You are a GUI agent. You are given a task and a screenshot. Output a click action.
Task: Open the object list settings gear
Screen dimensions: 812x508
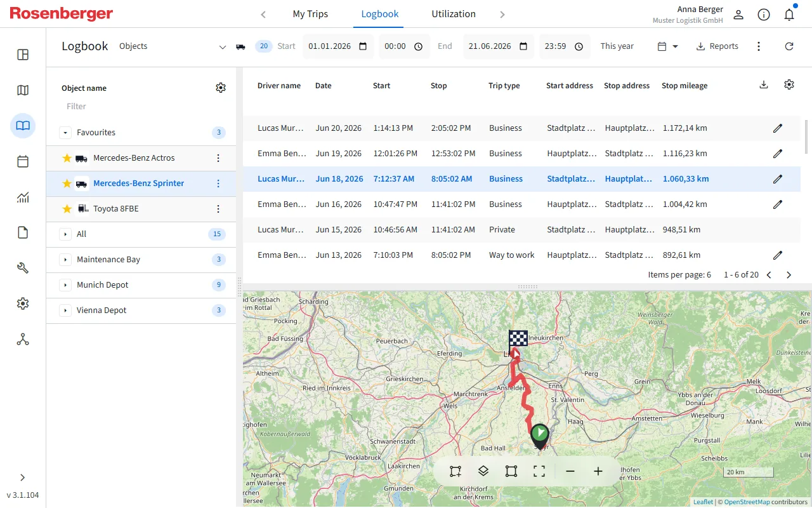click(x=221, y=88)
